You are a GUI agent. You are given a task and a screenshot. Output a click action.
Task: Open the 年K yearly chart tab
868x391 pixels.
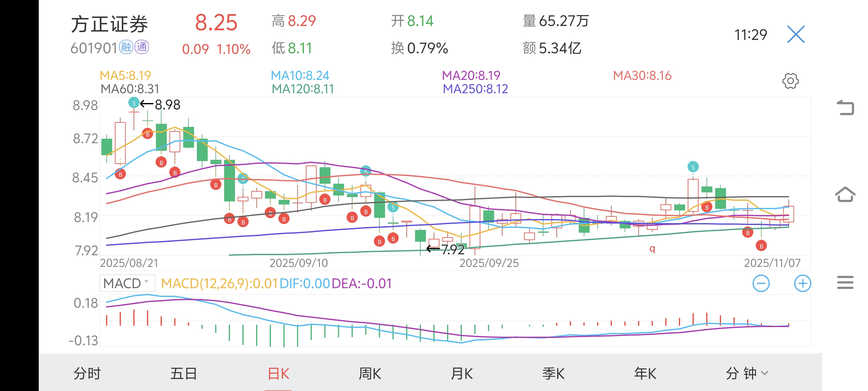click(645, 373)
